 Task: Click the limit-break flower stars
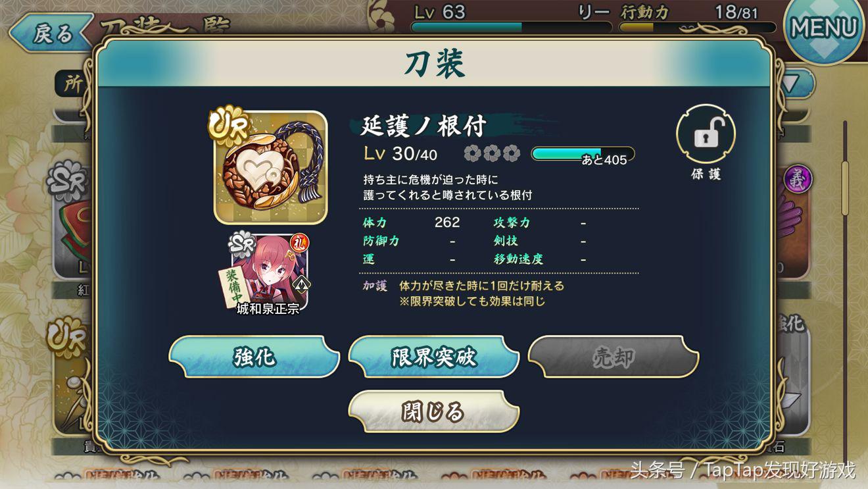click(492, 154)
